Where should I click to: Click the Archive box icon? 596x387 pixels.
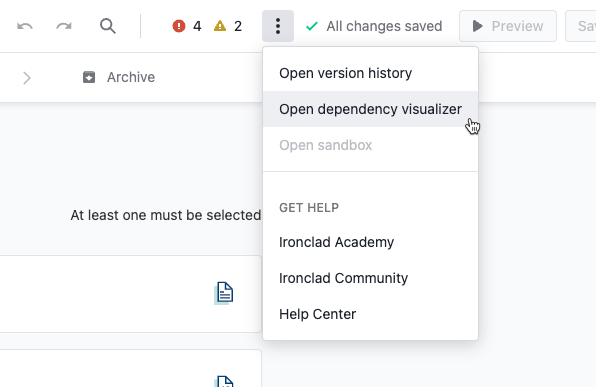pos(89,77)
